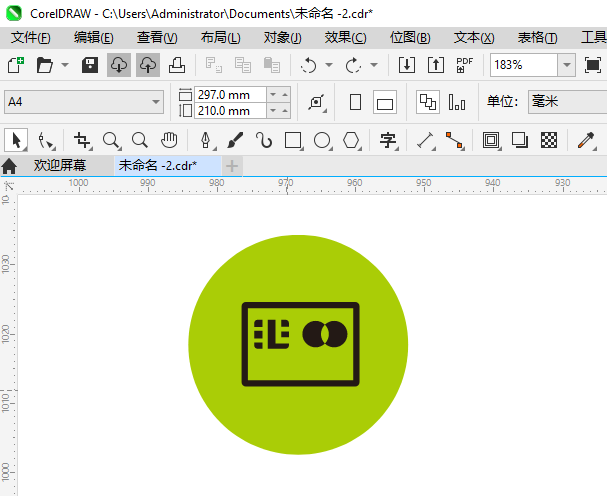The width and height of the screenshot is (607, 496).
Task: Click the Copy icon
Action: click(243, 65)
